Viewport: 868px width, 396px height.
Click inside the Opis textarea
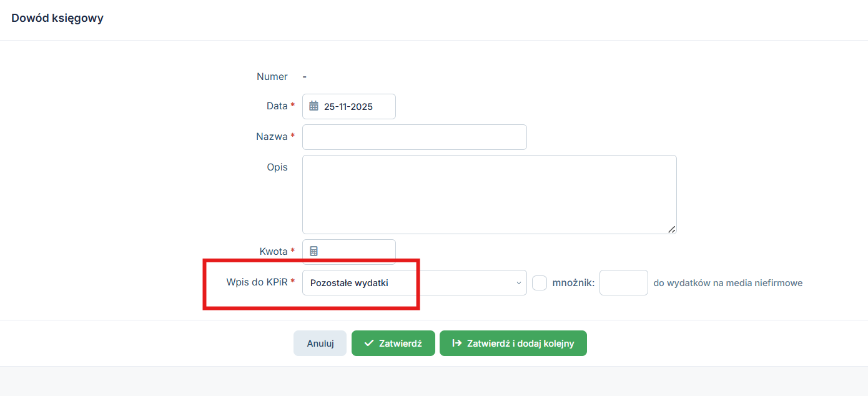(x=489, y=194)
